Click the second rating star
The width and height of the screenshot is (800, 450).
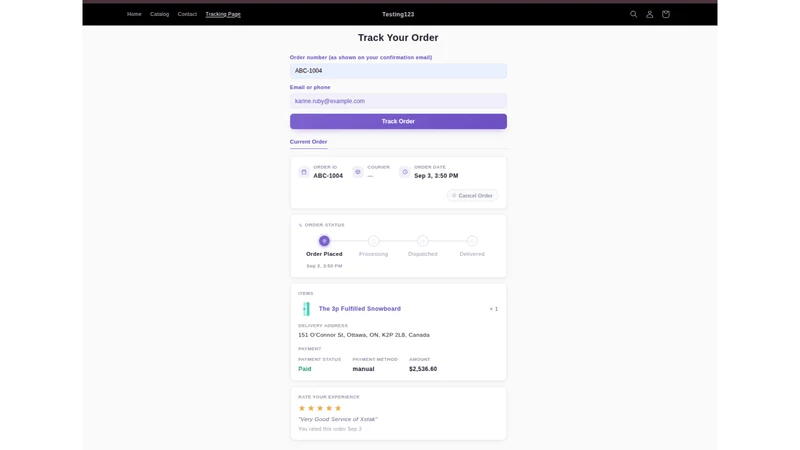tap(311, 408)
